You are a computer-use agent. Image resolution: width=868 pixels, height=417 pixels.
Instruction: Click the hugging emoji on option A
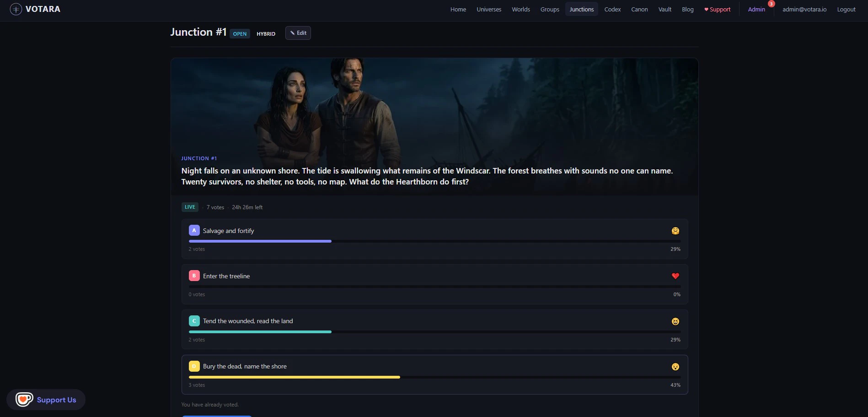pos(675,231)
